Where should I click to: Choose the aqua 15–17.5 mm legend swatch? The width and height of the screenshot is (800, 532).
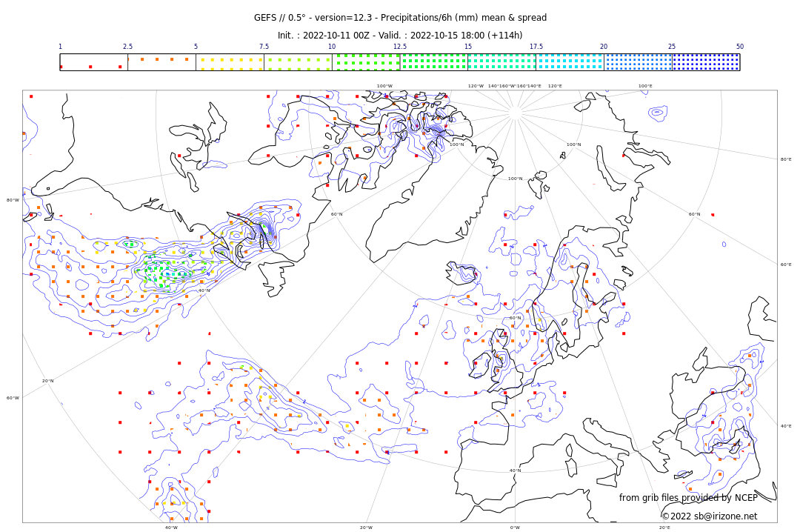tap(502, 62)
